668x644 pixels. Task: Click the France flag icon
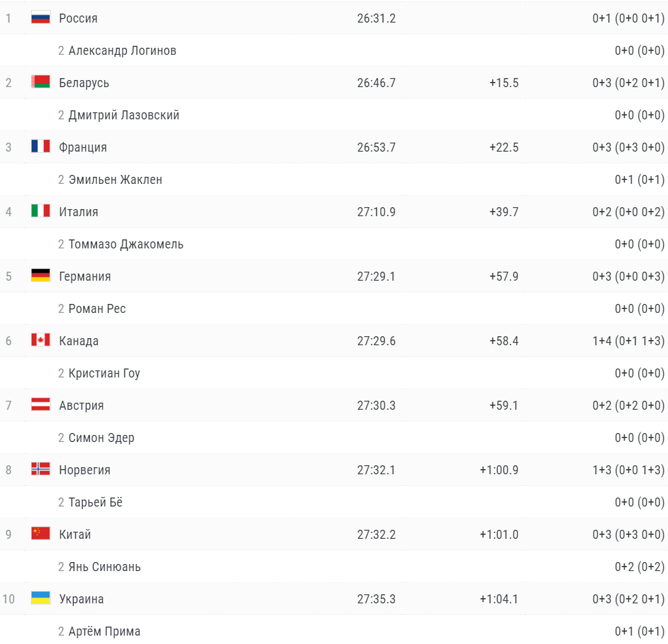point(41,146)
